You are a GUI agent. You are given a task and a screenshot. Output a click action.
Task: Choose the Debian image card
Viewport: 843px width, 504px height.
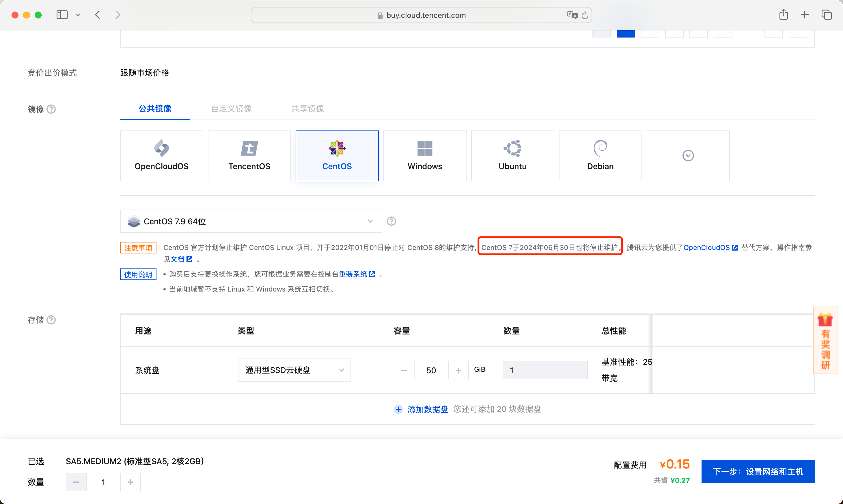click(x=600, y=156)
